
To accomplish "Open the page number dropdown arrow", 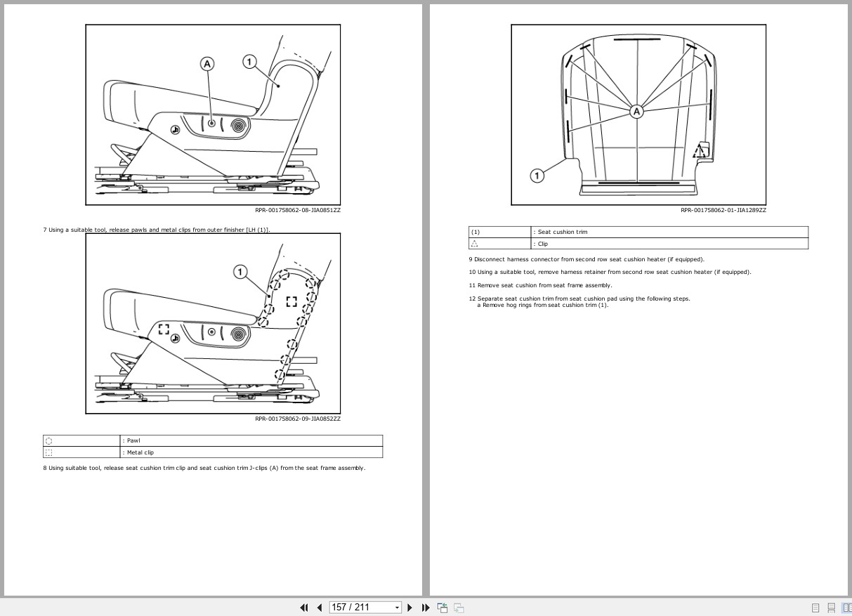I will click(x=397, y=608).
